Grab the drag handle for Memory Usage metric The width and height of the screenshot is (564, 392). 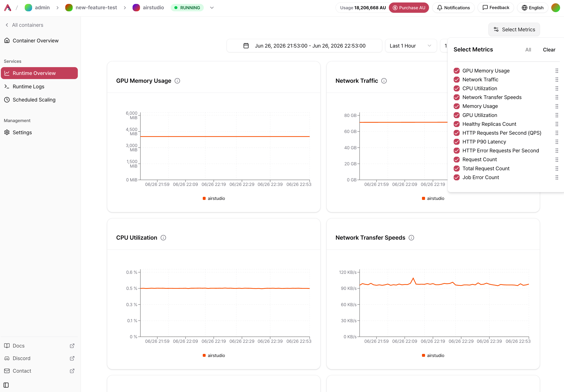pyautogui.click(x=557, y=106)
